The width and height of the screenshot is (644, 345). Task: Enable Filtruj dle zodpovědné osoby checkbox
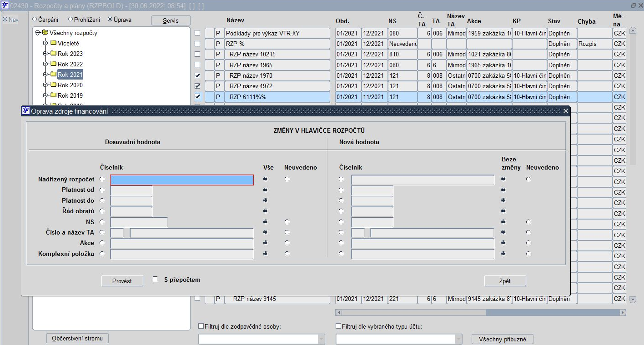pos(201,326)
